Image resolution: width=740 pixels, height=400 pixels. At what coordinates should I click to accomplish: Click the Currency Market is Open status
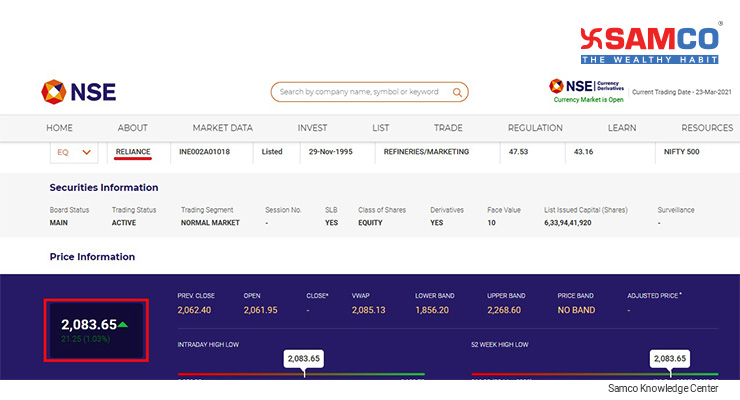(x=589, y=100)
